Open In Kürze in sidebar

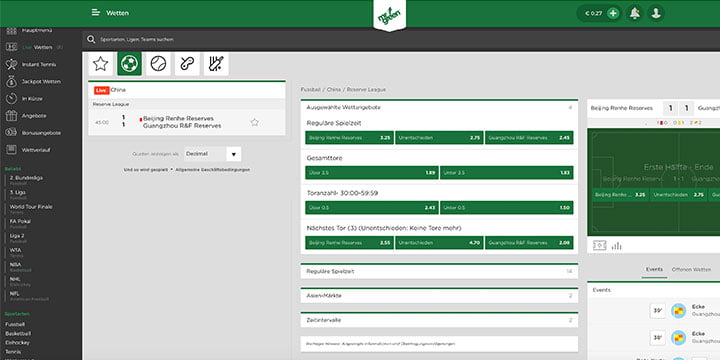pyautogui.click(x=32, y=98)
